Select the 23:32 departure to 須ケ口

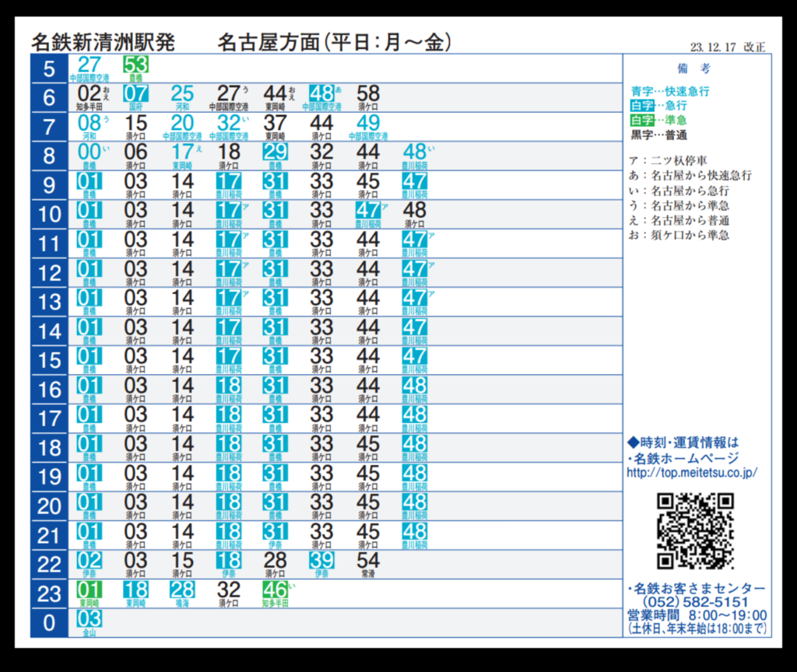(229, 594)
